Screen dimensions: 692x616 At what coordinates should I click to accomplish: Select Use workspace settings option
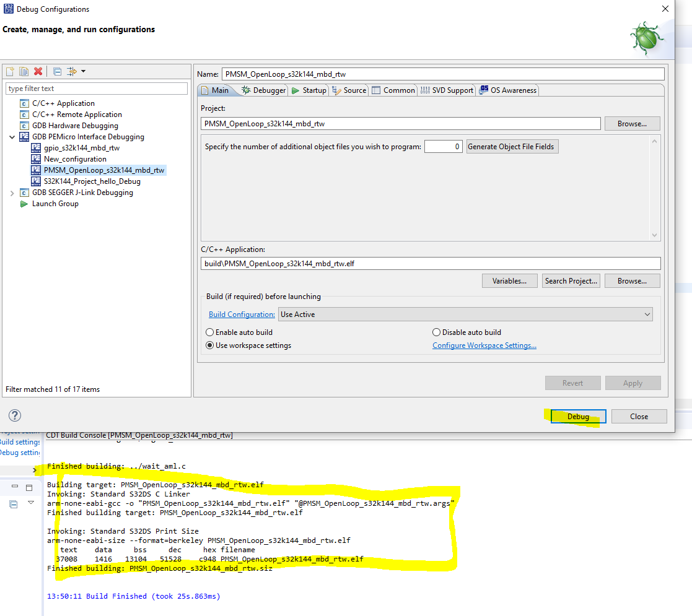pos(209,345)
